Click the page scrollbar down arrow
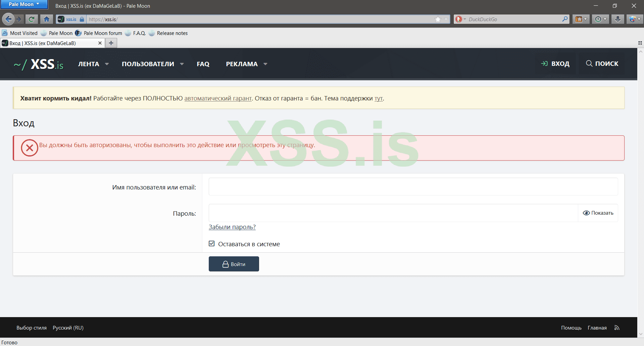644x346 pixels. coord(641,334)
